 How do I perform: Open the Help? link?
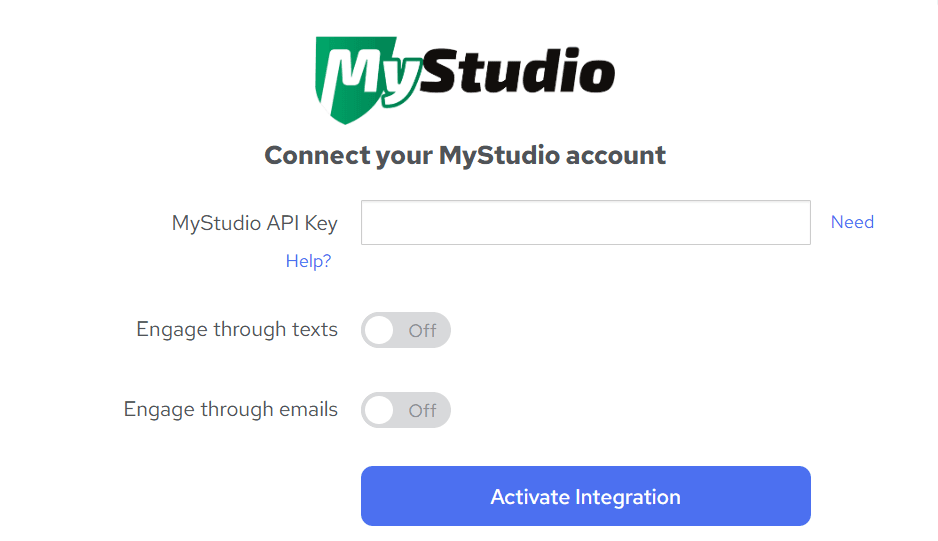click(x=308, y=261)
